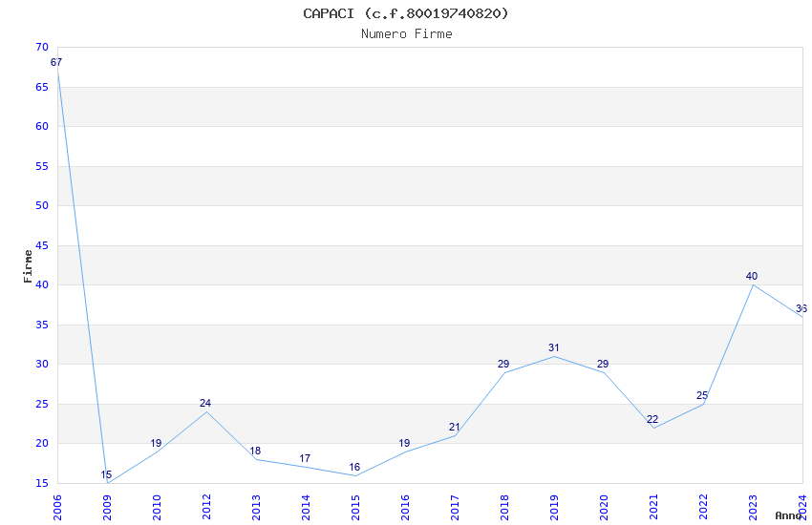Click data point label 17 for 2014
This screenshot has width=812, height=525.
click(x=305, y=459)
